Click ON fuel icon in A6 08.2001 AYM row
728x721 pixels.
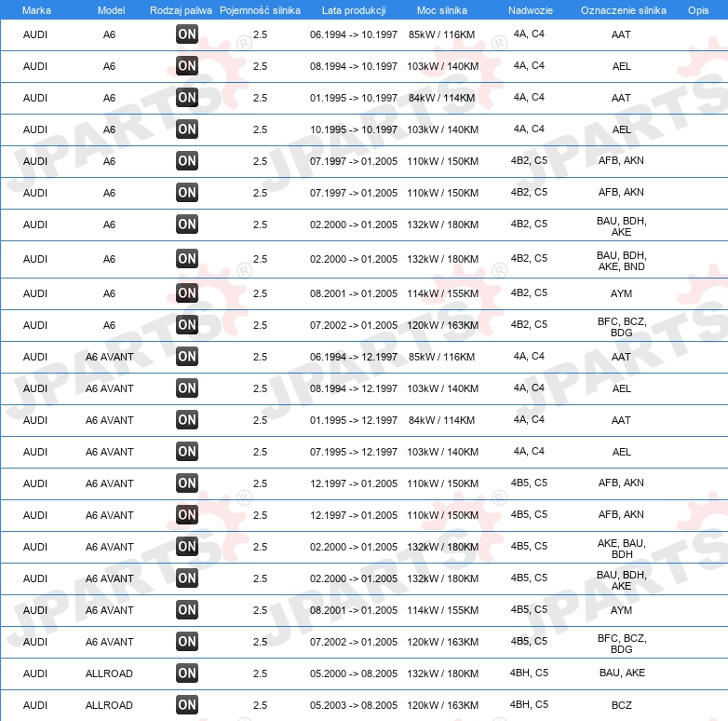(x=187, y=292)
